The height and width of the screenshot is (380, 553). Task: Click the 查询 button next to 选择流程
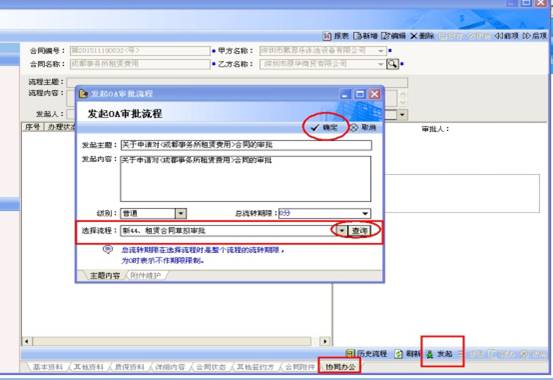point(359,231)
